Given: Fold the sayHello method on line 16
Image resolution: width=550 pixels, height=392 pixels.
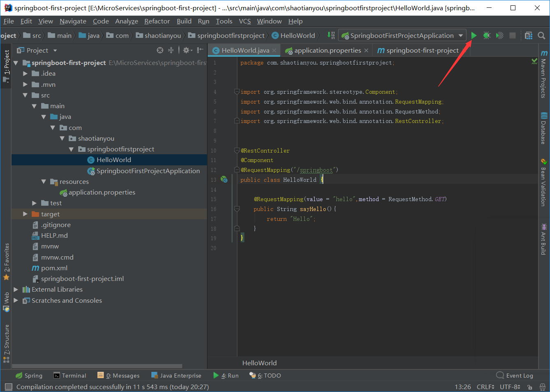Looking at the screenshot, I should pos(237,209).
